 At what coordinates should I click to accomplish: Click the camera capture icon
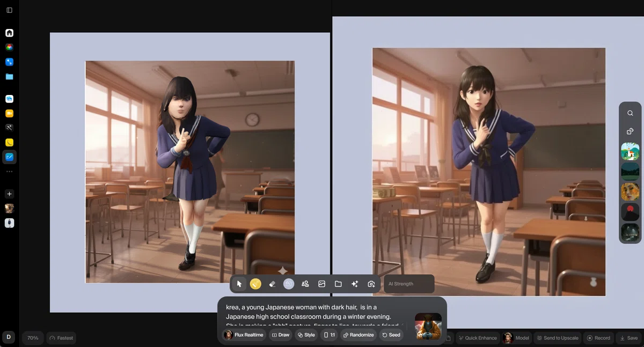pyautogui.click(x=371, y=284)
